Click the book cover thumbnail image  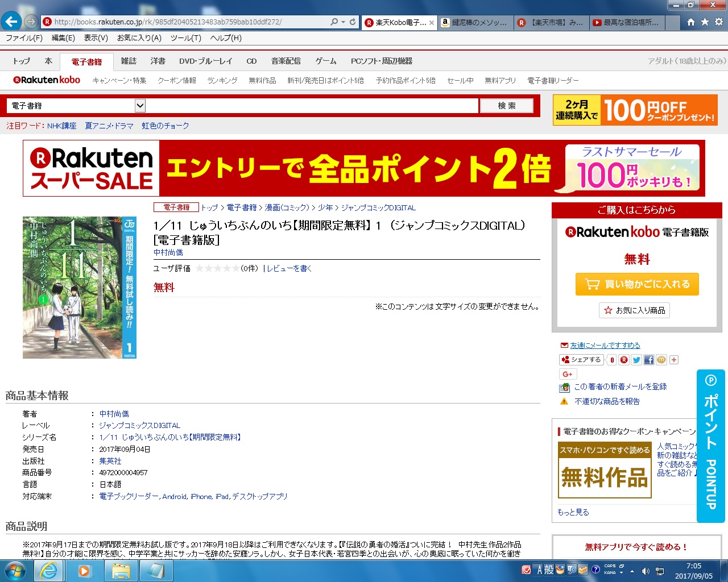[80, 288]
